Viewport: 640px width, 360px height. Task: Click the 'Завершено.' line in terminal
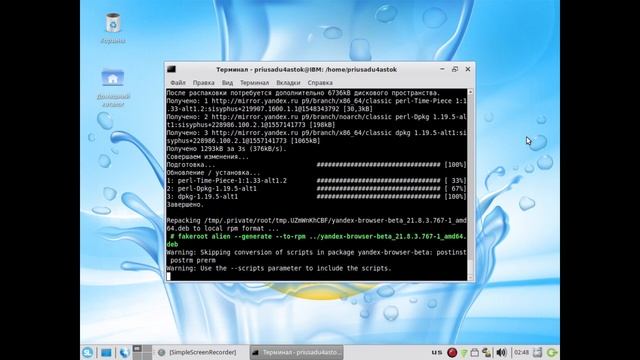tap(185, 204)
